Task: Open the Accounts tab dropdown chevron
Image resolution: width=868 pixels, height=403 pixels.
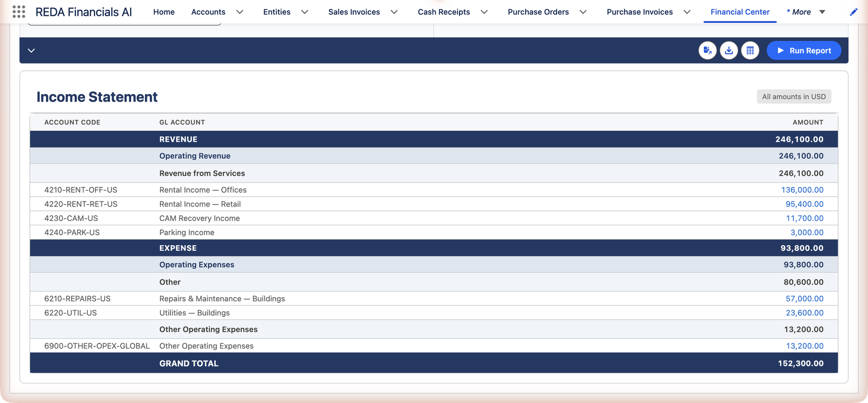Action: (239, 12)
